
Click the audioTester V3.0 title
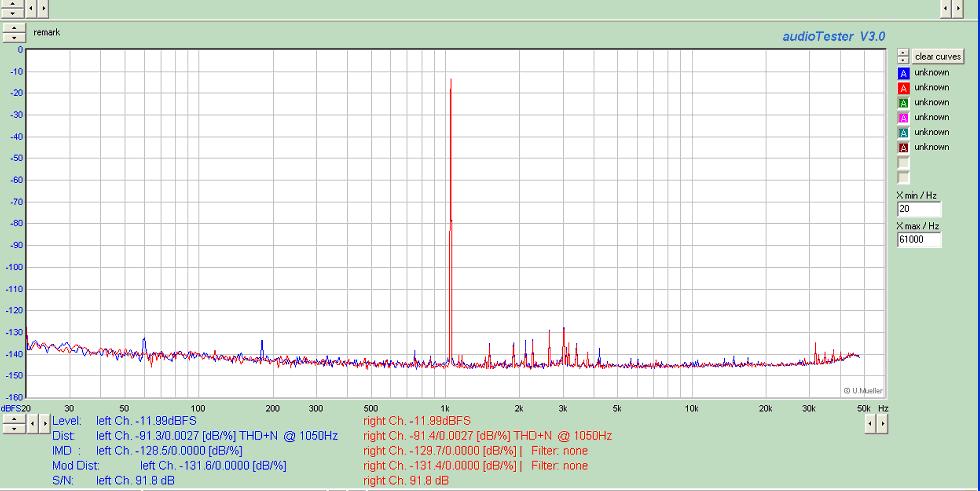click(x=834, y=36)
